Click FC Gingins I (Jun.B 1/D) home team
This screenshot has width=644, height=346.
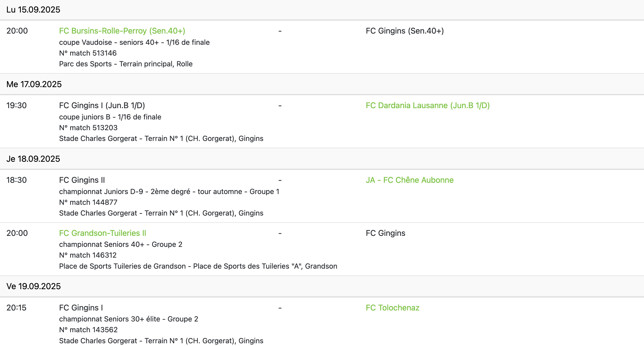(x=102, y=105)
